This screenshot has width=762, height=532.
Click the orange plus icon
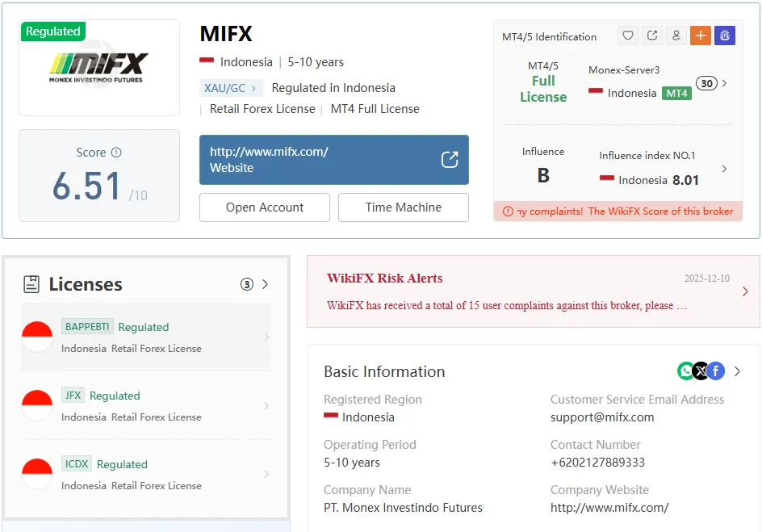coord(701,36)
